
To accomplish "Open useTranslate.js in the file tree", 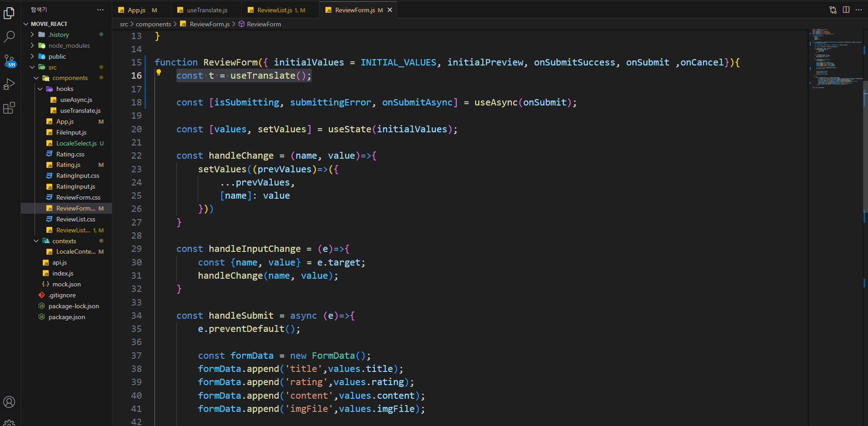I will 66,110.
